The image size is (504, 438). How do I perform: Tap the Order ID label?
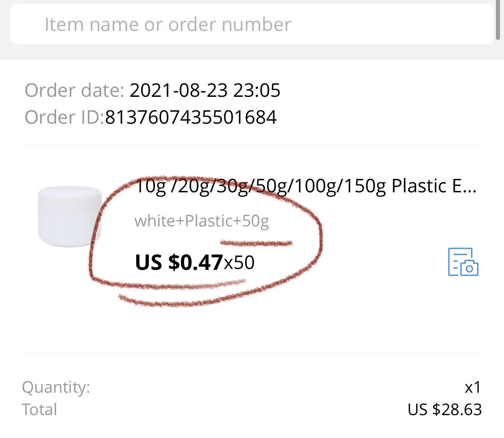[x=64, y=117]
